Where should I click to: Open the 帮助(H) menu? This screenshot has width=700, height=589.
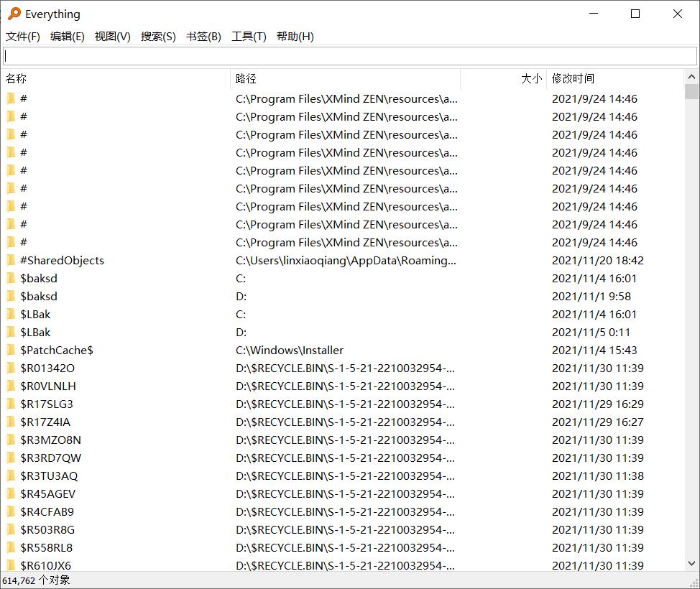(295, 36)
